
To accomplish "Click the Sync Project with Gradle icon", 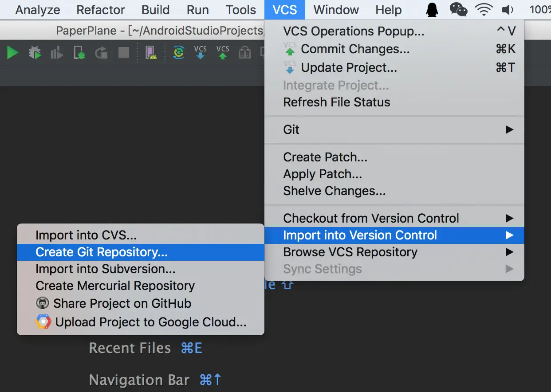I will click(x=178, y=53).
